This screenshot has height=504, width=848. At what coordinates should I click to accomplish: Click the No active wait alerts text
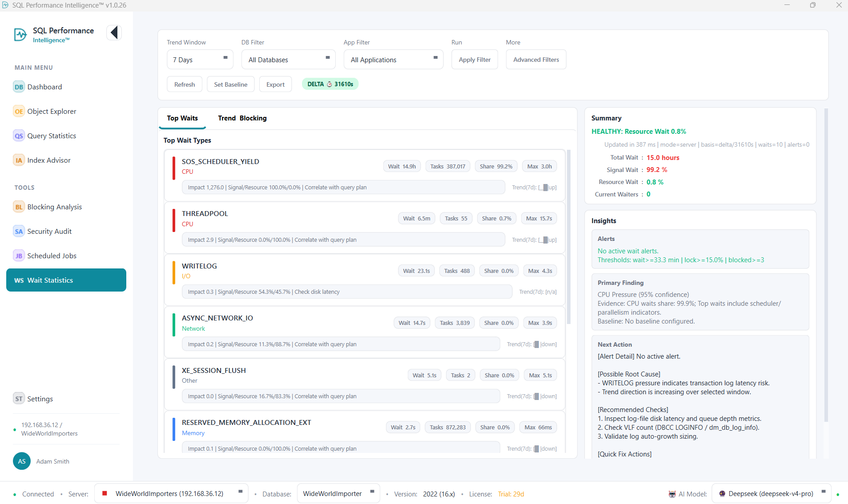628,251
